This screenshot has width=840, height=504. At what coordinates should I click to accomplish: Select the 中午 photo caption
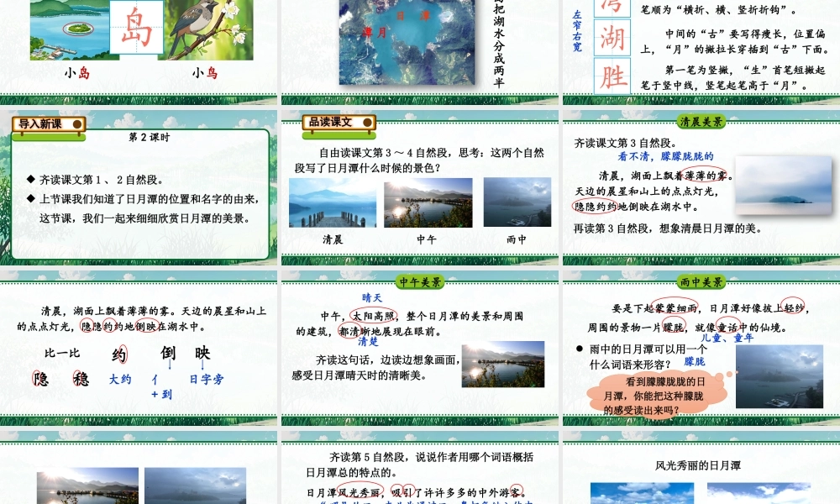(x=427, y=239)
